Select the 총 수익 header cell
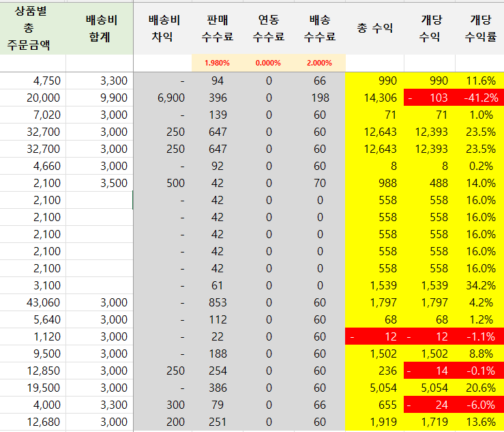 coord(375,28)
